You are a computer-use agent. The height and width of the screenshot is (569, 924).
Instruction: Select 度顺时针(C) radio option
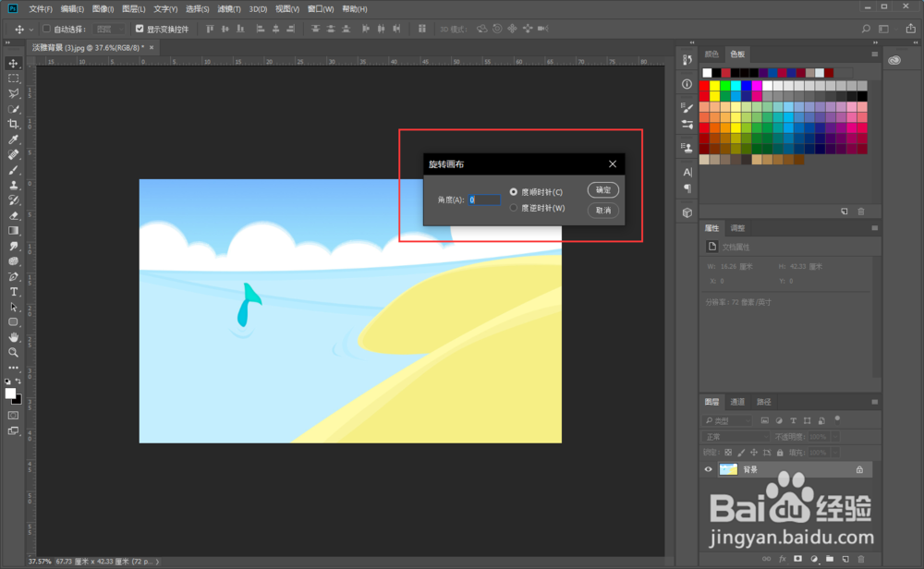[513, 192]
